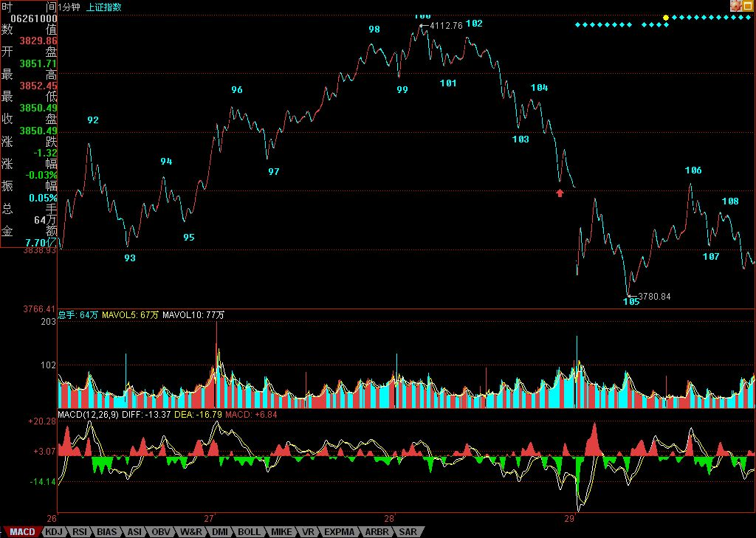756x538 pixels.
Task: Open the EXPMA indicator tab
Action: pyautogui.click(x=338, y=532)
